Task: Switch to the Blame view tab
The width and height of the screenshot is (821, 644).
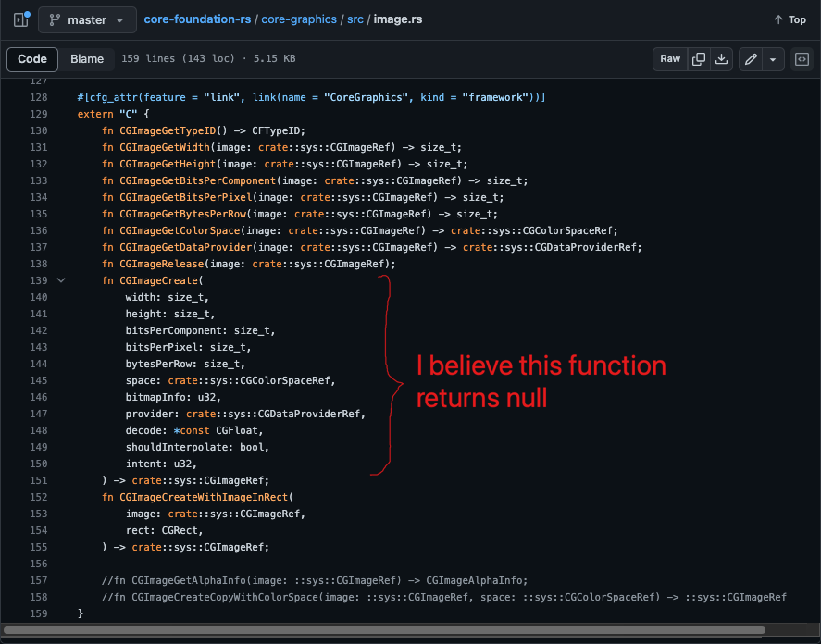Action: click(87, 59)
